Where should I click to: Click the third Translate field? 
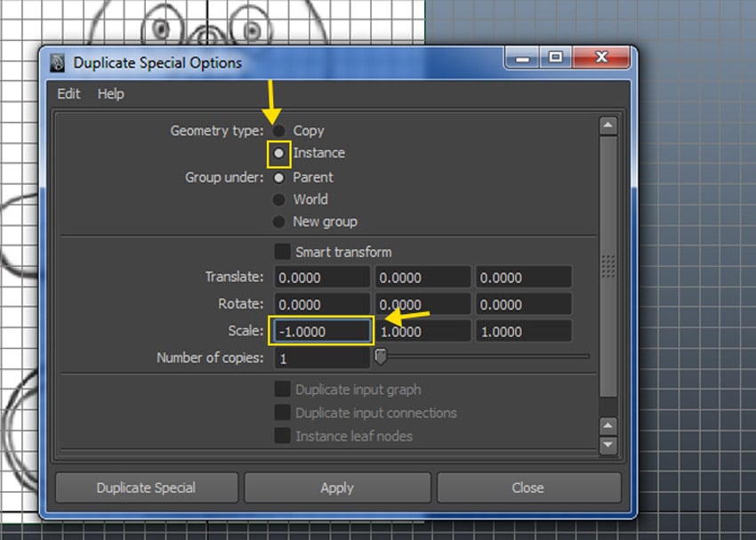point(524,278)
